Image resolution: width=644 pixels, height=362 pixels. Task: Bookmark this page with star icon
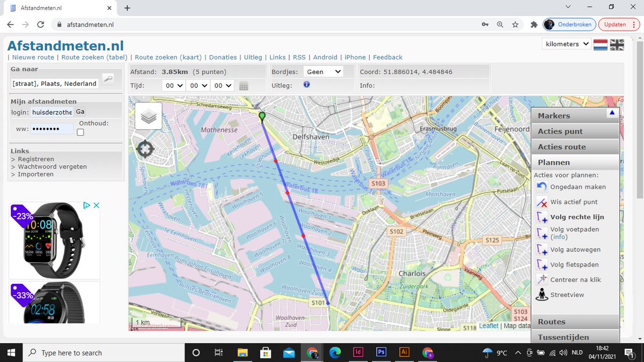pyautogui.click(x=515, y=25)
